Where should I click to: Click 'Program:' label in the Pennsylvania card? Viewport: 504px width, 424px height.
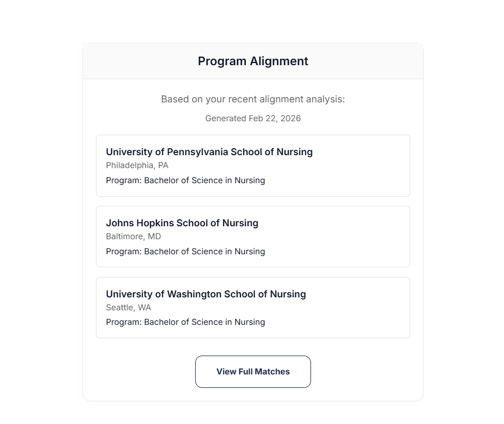123,180
